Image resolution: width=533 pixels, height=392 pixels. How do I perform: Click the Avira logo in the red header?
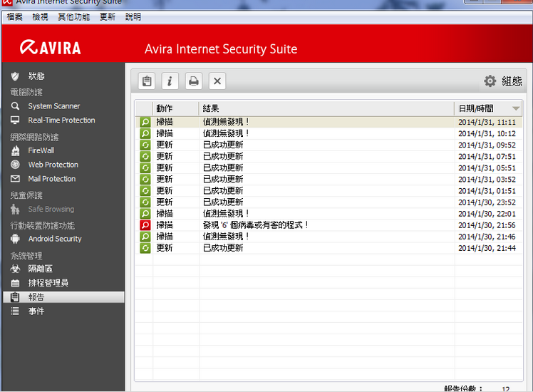pos(51,48)
